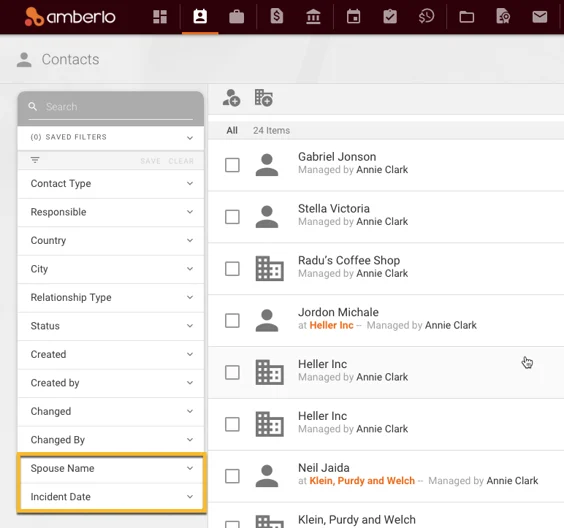Screen dimensions: 564x528
Task: Click the 24 Items count label
Action: pos(271,130)
